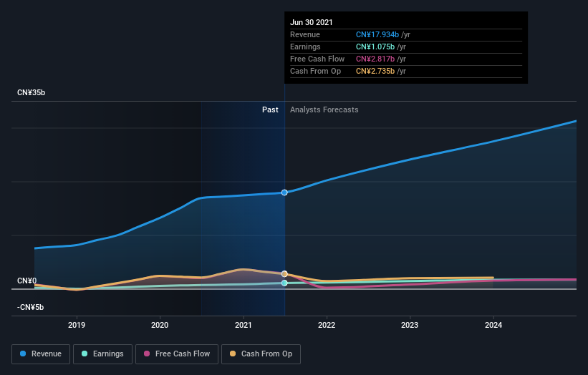Click the 2021 x-axis label
Viewport: 588px width, 375px height.
point(244,325)
